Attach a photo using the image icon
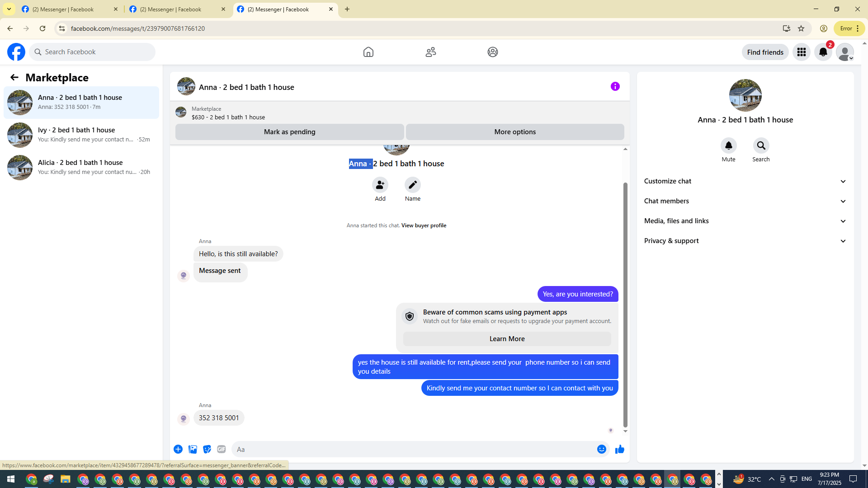The width and height of the screenshot is (868, 488). 193,449
